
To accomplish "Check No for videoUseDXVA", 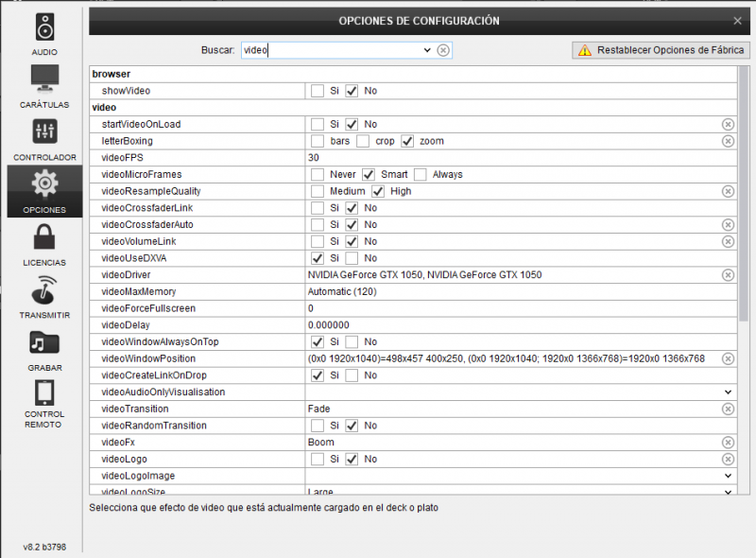I will pos(352,258).
